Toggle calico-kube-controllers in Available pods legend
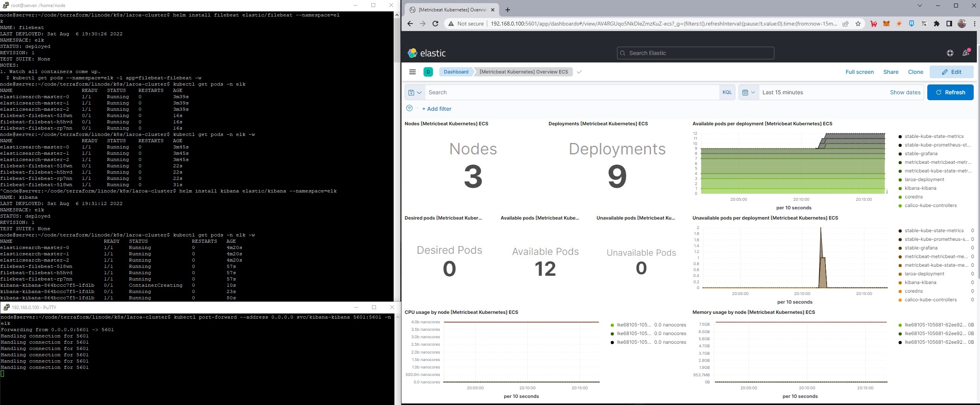The height and width of the screenshot is (405, 980). (x=930, y=205)
